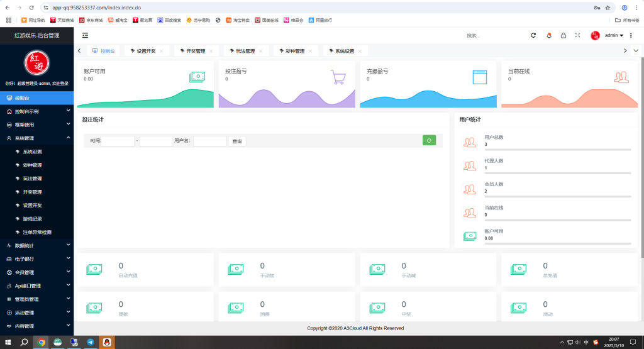
Task: Close the 设置开奖 tab
Action: click(162, 52)
